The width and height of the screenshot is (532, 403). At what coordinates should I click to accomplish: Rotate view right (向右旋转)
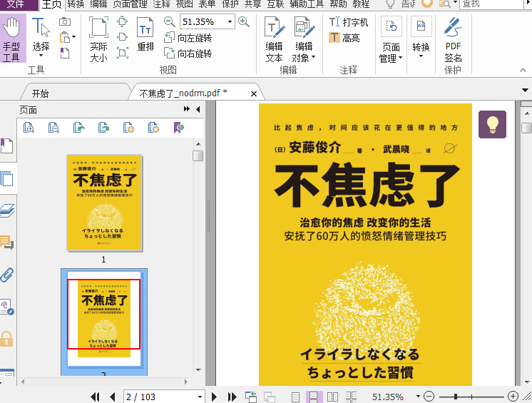click(188, 53)
